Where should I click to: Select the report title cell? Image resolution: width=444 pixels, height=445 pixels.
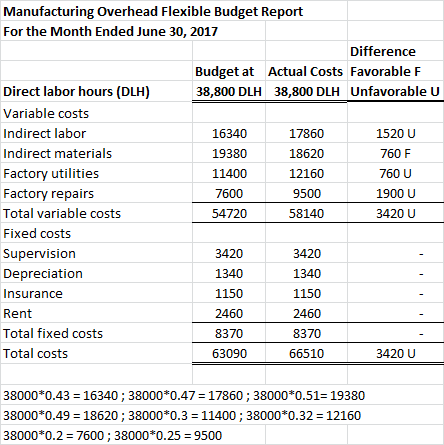[174, 11]
